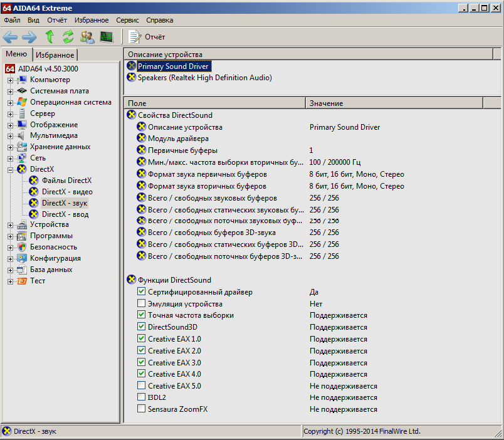
Task: Click the Отчёт toolbar button
Action: [147, 37]
